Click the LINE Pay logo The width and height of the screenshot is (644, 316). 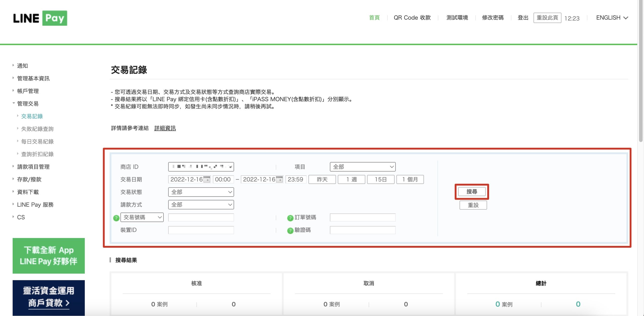40,18
